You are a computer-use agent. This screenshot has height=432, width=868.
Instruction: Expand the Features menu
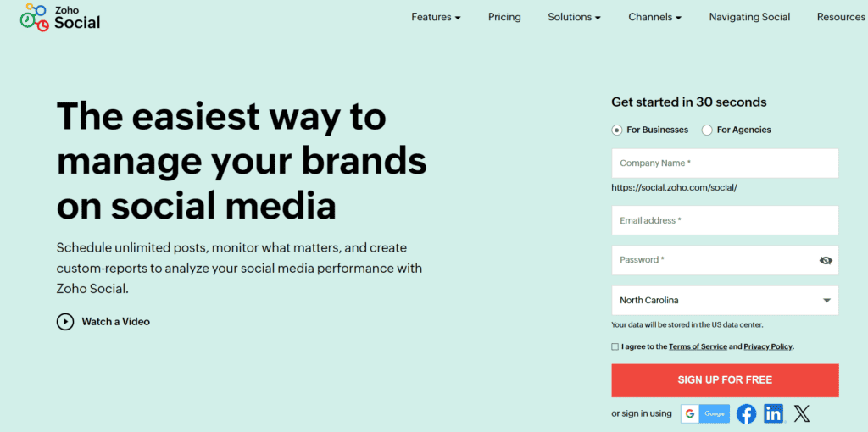(436, 17)
